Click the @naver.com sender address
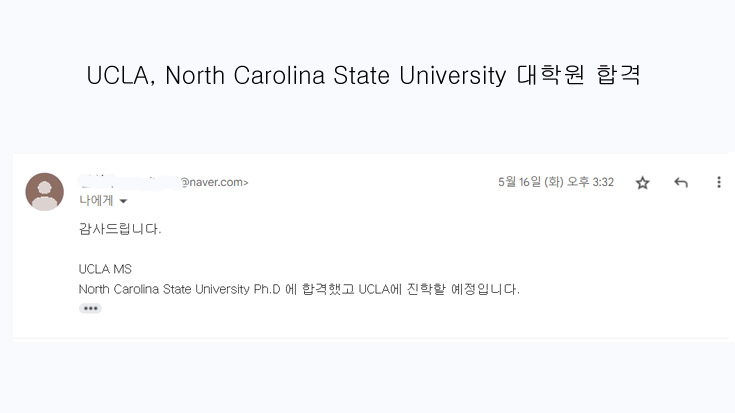This screenshot has height=413, width=735. tap(214, 182)
